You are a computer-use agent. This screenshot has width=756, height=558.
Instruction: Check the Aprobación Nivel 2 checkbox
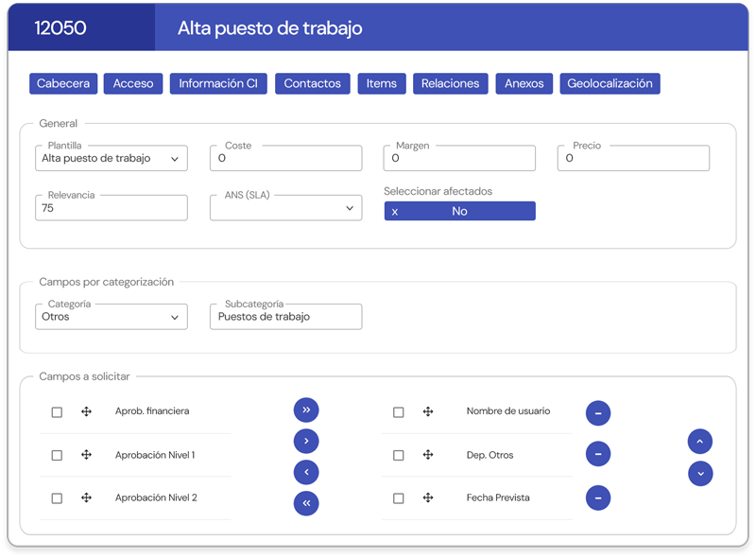[x=57, y=498]
